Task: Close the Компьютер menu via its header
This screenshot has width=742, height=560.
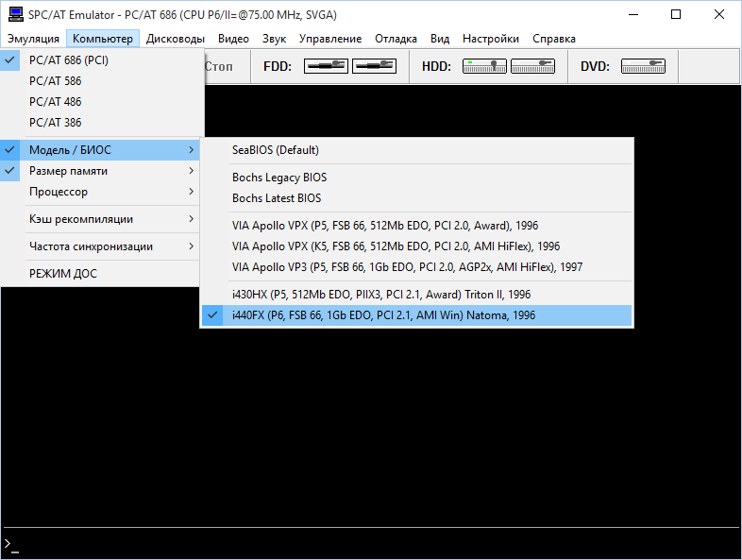Action: (x=103, y=39)
